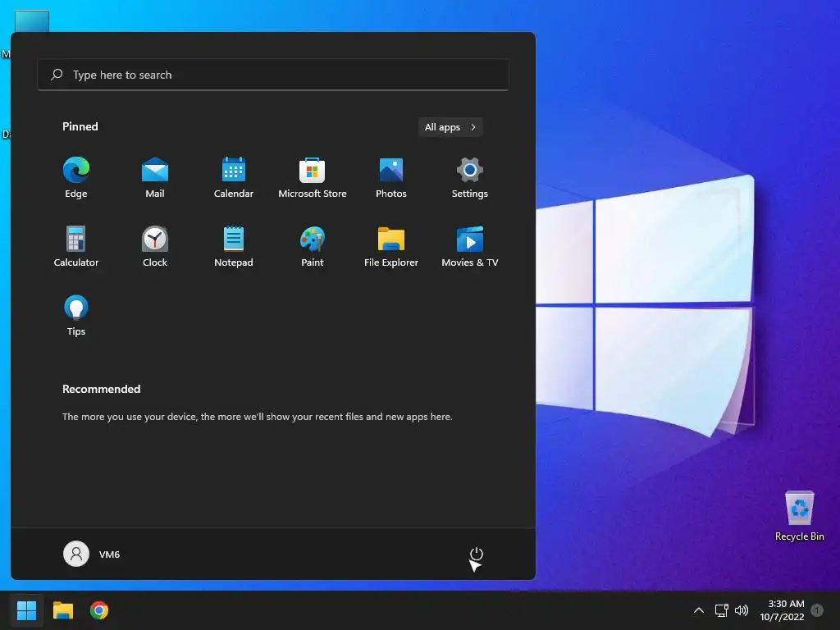The image size is (840, 630).
Task: Open the volume control tray icon
Action: pos(742,610)
